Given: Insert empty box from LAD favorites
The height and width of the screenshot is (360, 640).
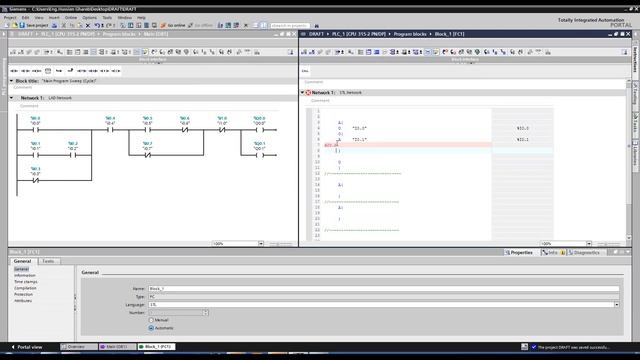Looking at the screenshot, I should 48,71.
